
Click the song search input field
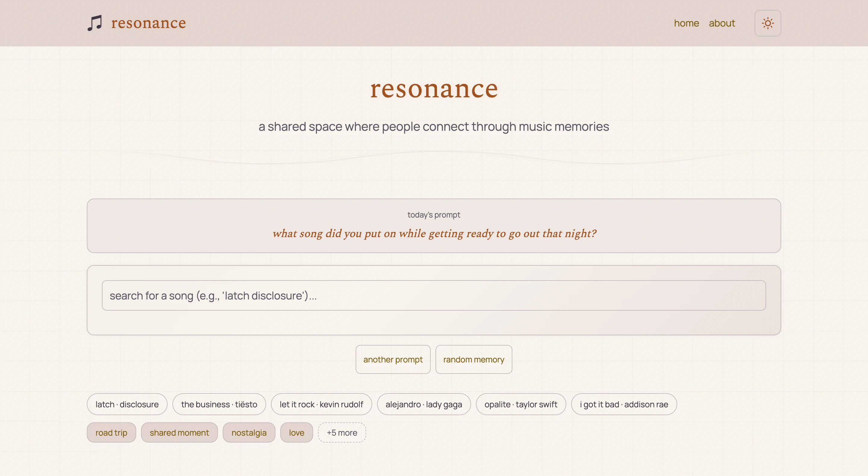(x=434, y=295)
